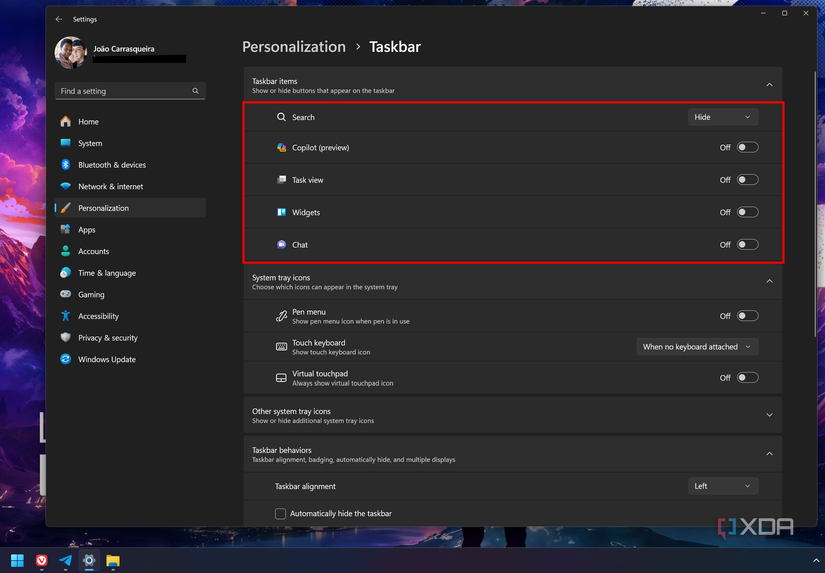Check Automatically hide the taskbar
Image resolution: width=825 pixels, height=573 pixels.
pyautogui.click(x=280, y=514)
